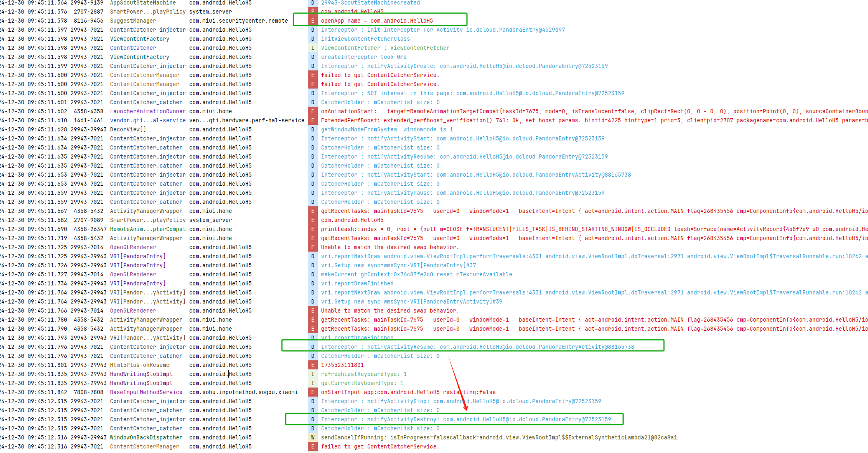
Task: Click the D badge beside getWindowModeFromSystem message
Action: pos(312,129)
